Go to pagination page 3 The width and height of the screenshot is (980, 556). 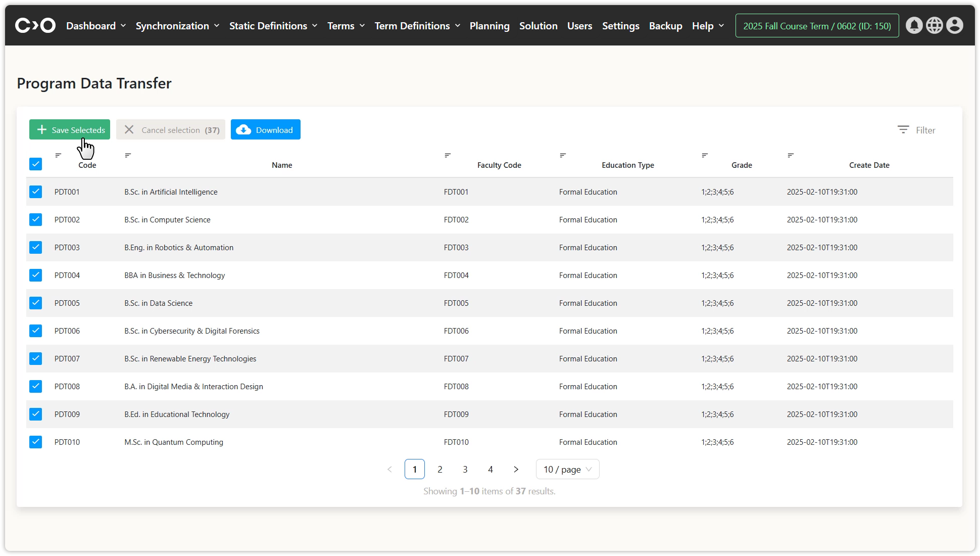tap(465, 469)
